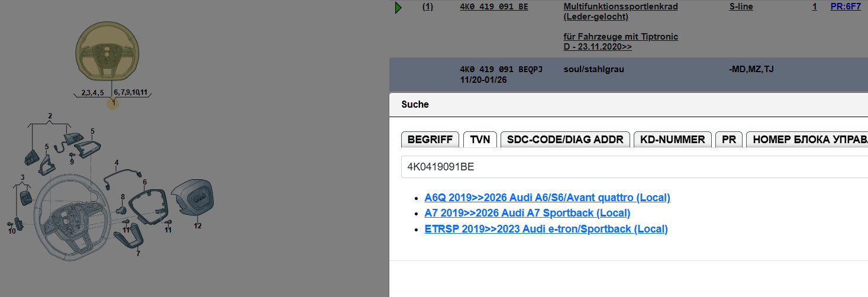Click wiring harness part 4 in diagram
868x297 pixels.
pos(121,175)
